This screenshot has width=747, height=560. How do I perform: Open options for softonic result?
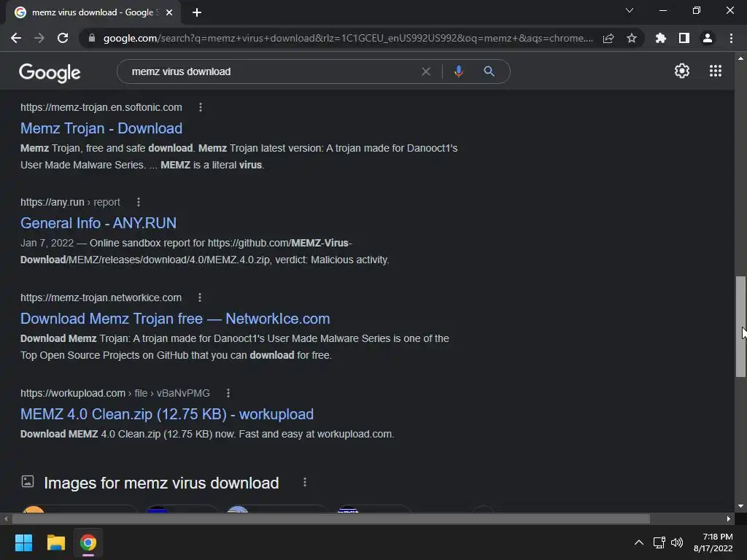201,108
